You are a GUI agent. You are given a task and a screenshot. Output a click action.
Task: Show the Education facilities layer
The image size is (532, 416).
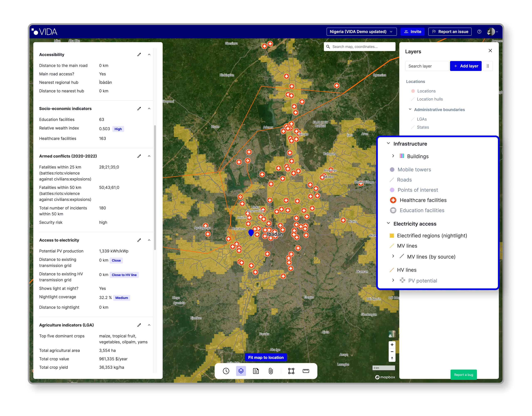[422, 210]
